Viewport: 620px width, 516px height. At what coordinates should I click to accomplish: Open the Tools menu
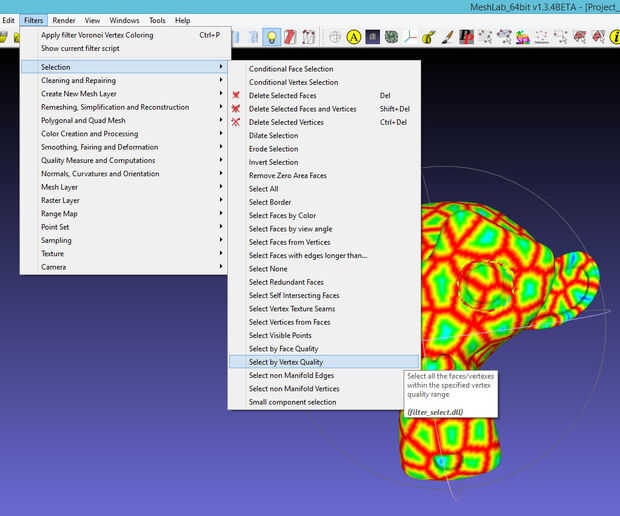coord(157,20)
